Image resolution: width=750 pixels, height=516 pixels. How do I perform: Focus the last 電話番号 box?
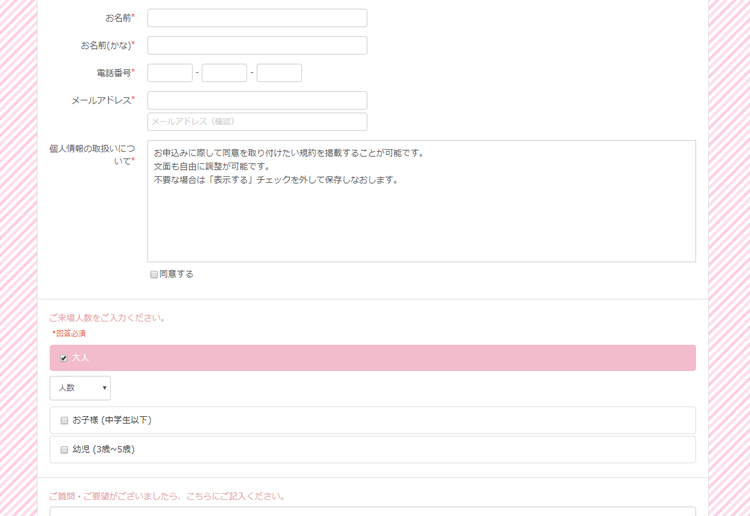(x=279, y=73)
